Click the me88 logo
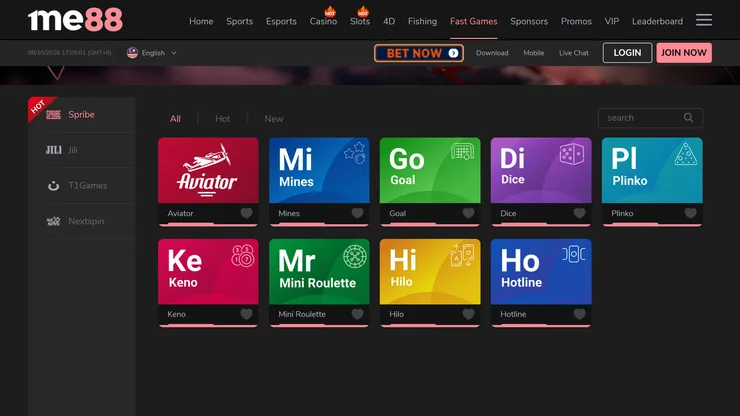Screen dimensions: 740x416 click(x=75, y=20)
